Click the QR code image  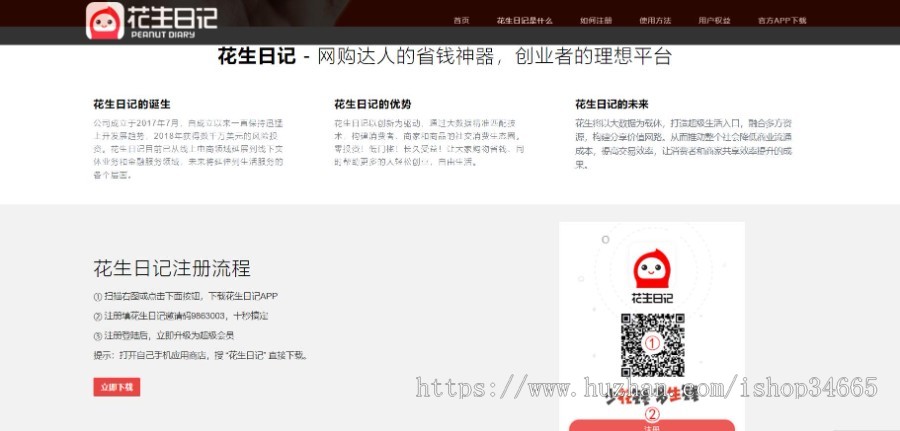click(x=653, y=344)
